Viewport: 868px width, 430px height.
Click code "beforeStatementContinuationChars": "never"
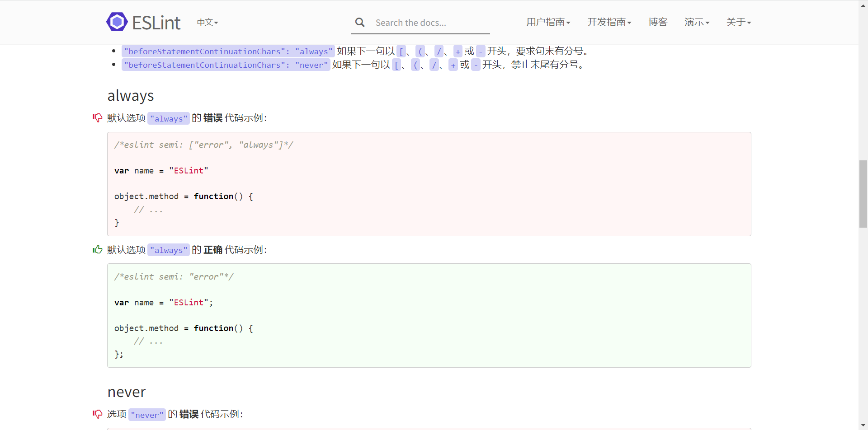(226, 65)
